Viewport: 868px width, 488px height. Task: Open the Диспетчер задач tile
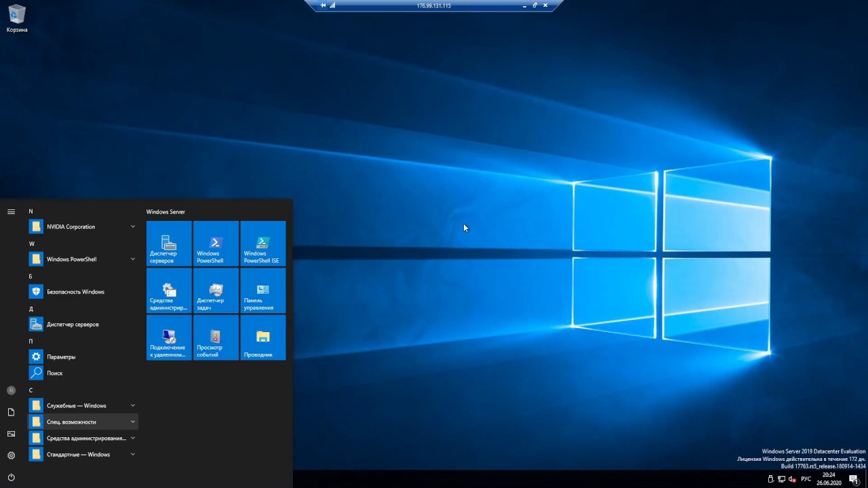coord(216,290)
